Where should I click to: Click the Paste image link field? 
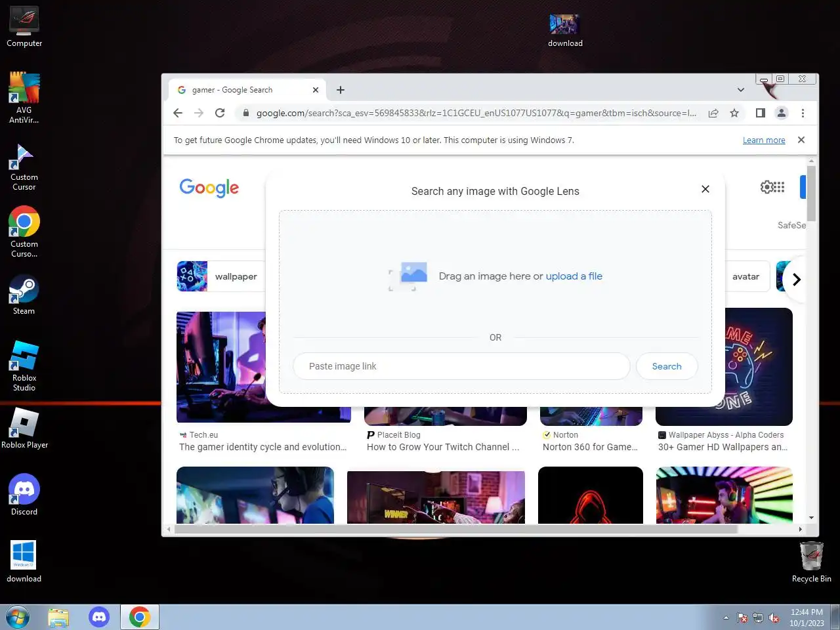[x=461, y=366]
